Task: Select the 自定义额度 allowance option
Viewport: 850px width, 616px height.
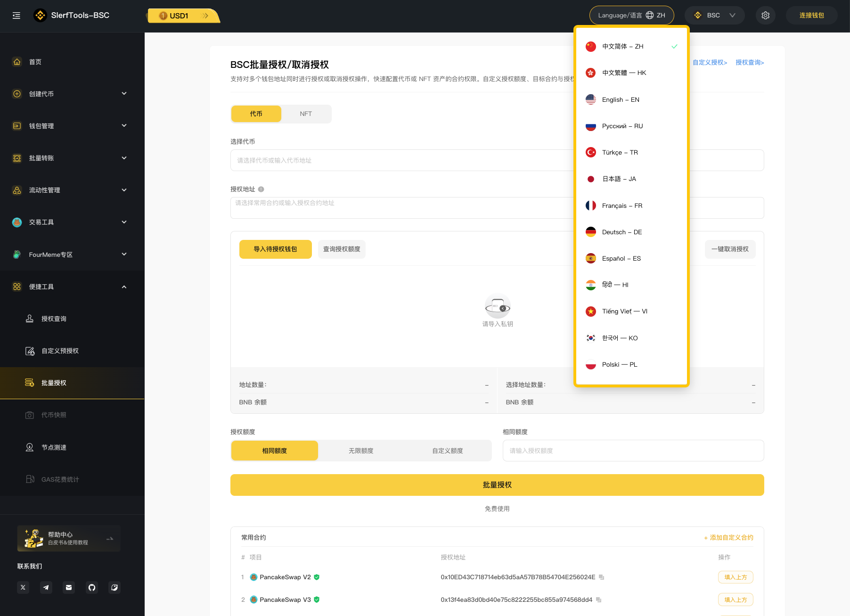Action: tap(448, 451)
